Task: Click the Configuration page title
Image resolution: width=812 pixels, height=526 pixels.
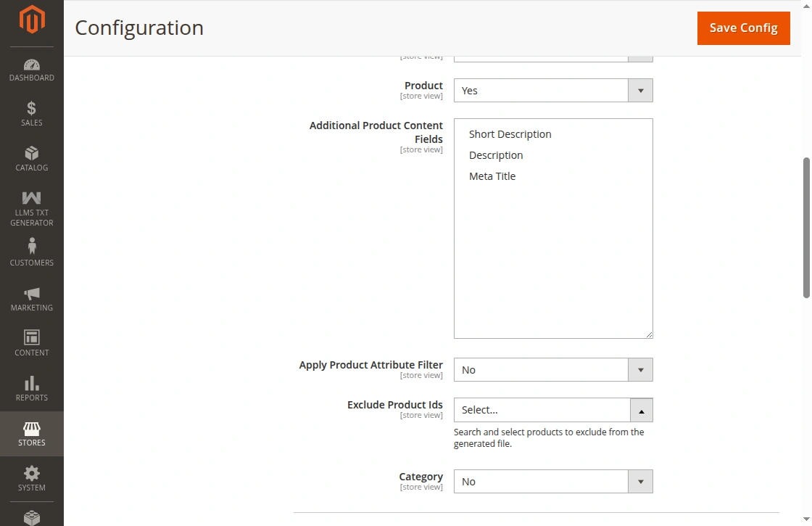Action: click(x=139, y=28)
